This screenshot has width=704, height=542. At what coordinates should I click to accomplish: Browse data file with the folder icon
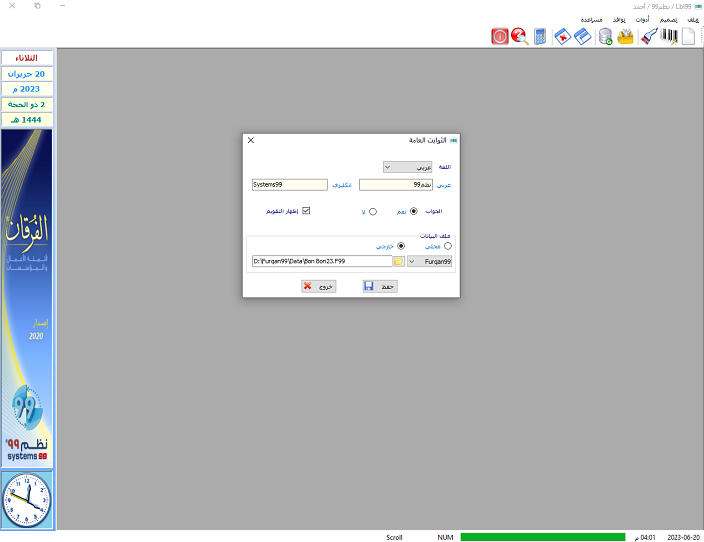pyautogui.click(x=398, y=261)
